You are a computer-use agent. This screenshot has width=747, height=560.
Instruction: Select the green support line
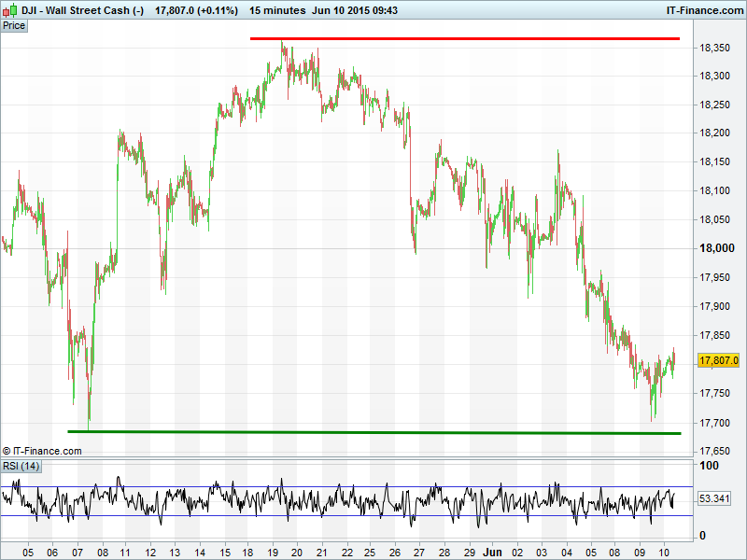coord(373,432)
